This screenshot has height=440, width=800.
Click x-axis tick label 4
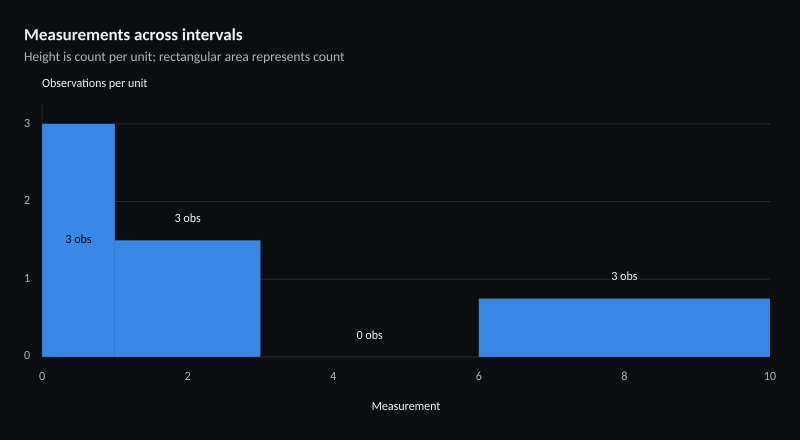(x=333, y=376)
